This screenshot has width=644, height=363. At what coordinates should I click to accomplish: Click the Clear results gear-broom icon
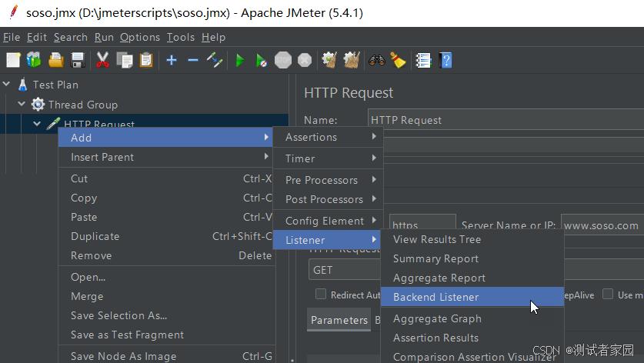click(x=329, y=60)
